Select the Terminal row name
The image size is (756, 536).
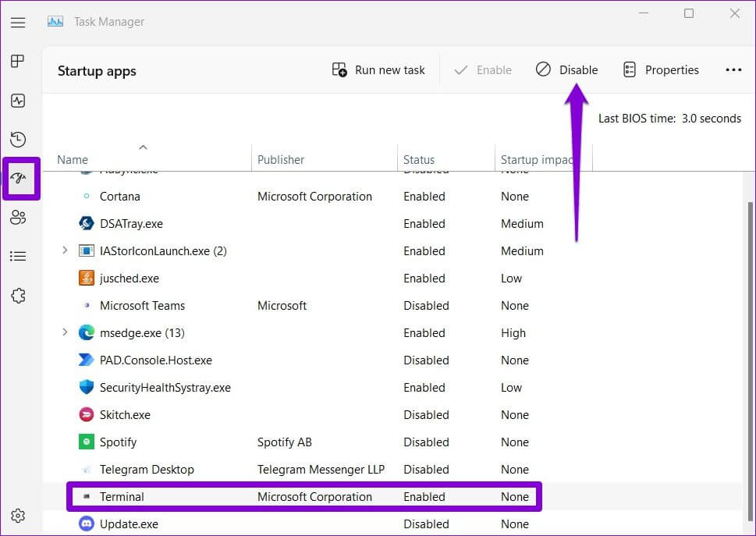(x=122, y=497)
